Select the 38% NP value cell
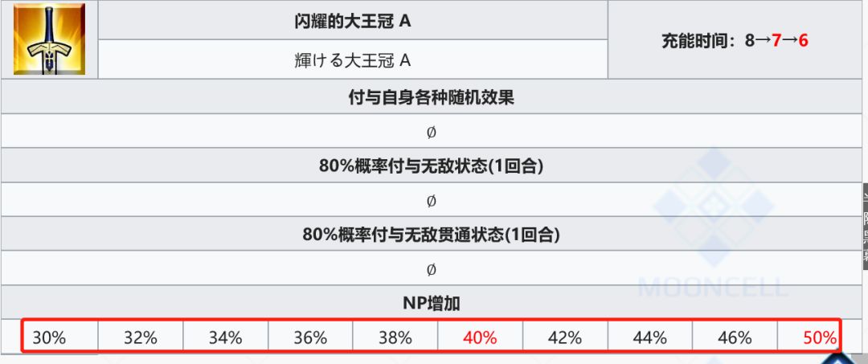This screenshot has height=364, width=868. pyautogui.click(x=395, y=337)
